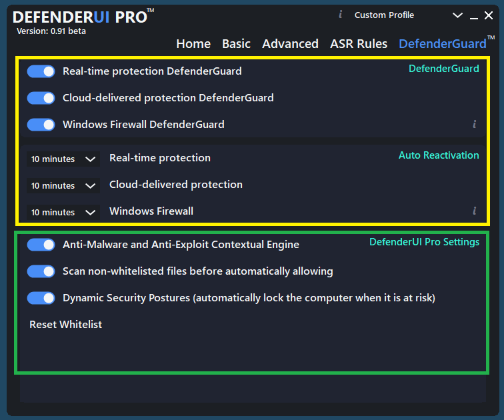Toggle Real-time protection DefenderGuard switch
This screenshot has height=420, width=504.
point(41,71)
